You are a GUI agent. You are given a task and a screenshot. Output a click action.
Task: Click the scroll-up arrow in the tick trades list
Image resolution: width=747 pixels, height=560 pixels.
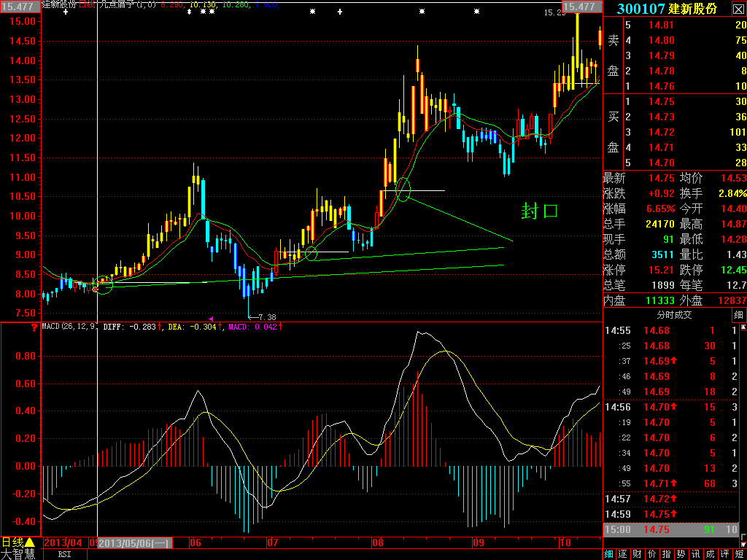pyautogui.click(x=743, y=327)
